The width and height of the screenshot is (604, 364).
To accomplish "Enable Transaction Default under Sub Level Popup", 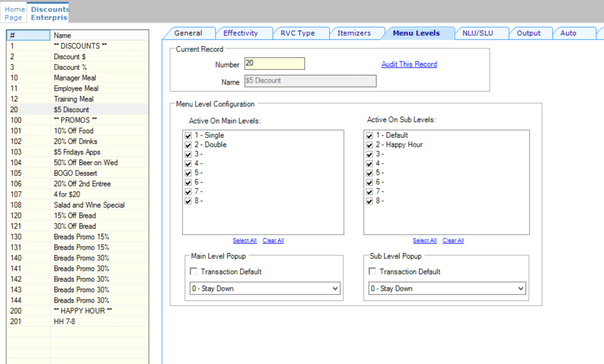I will [x=373, y=272].
